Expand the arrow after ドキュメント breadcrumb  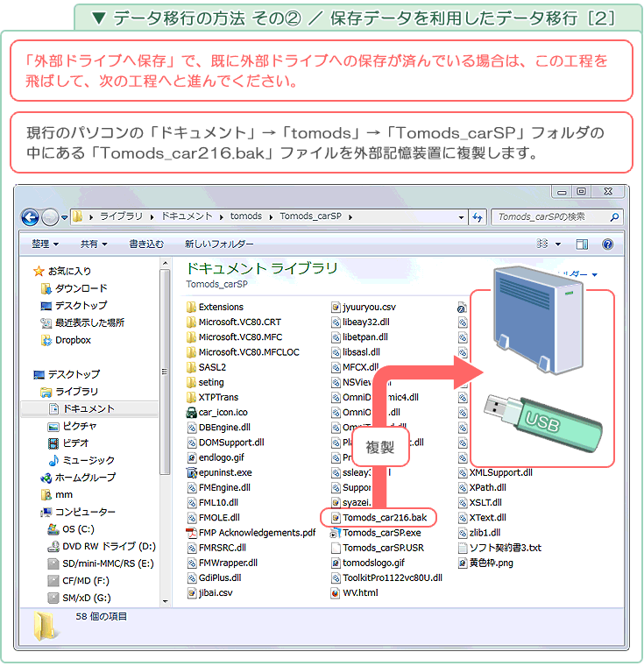coord(222,217)
